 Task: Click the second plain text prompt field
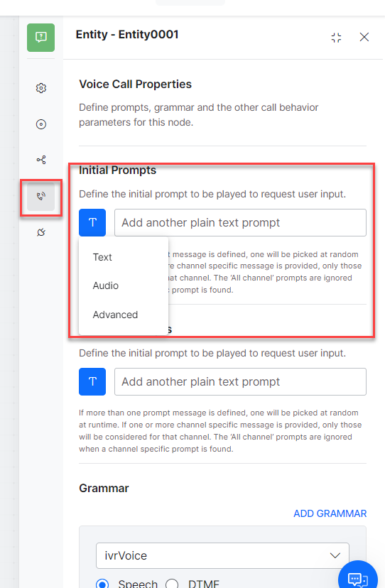240,382
